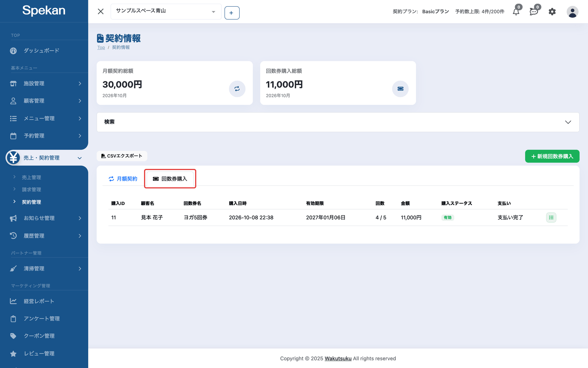Open the Wakutsuku footer link

click(338, 358)
